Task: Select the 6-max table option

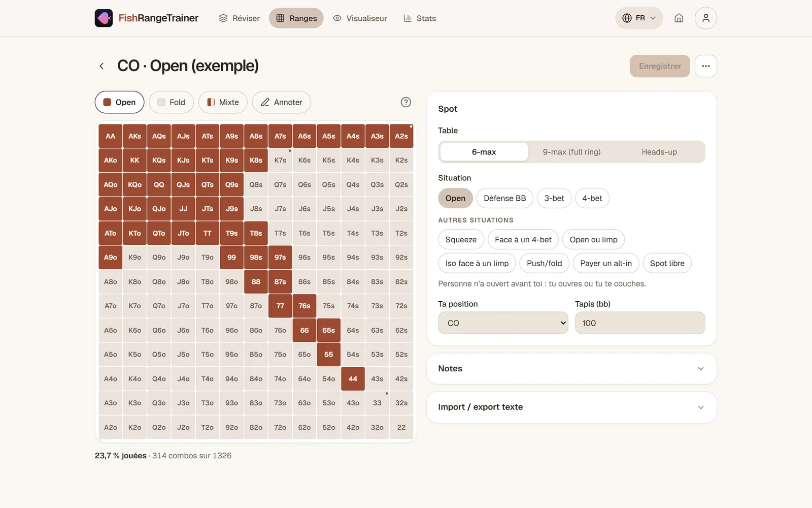Action: 484,152
